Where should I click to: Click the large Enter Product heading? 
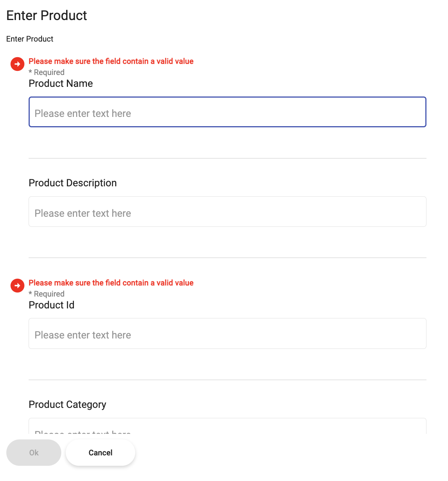click(47, 16)
